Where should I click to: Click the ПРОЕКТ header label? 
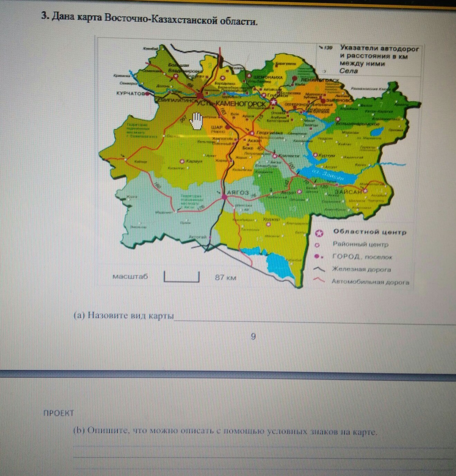58,413
